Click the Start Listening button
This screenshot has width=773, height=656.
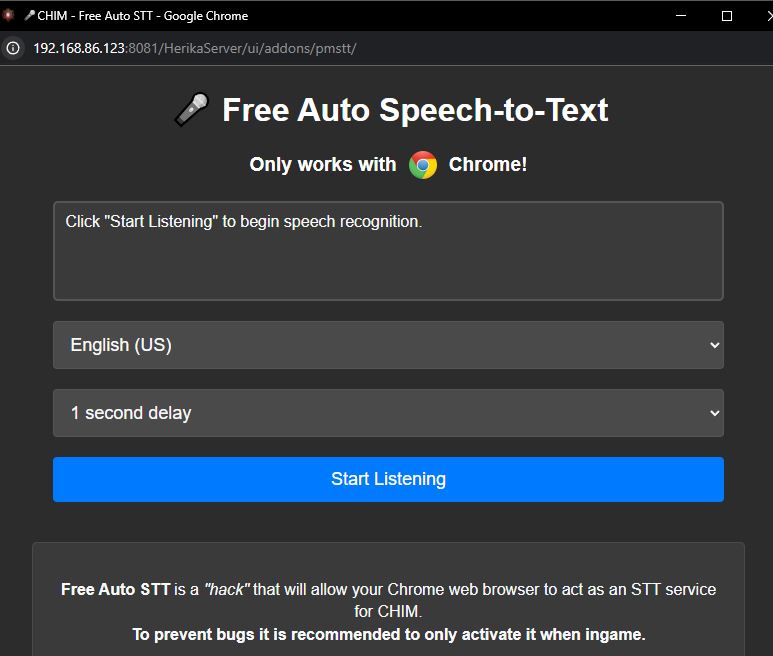point(388,479)
